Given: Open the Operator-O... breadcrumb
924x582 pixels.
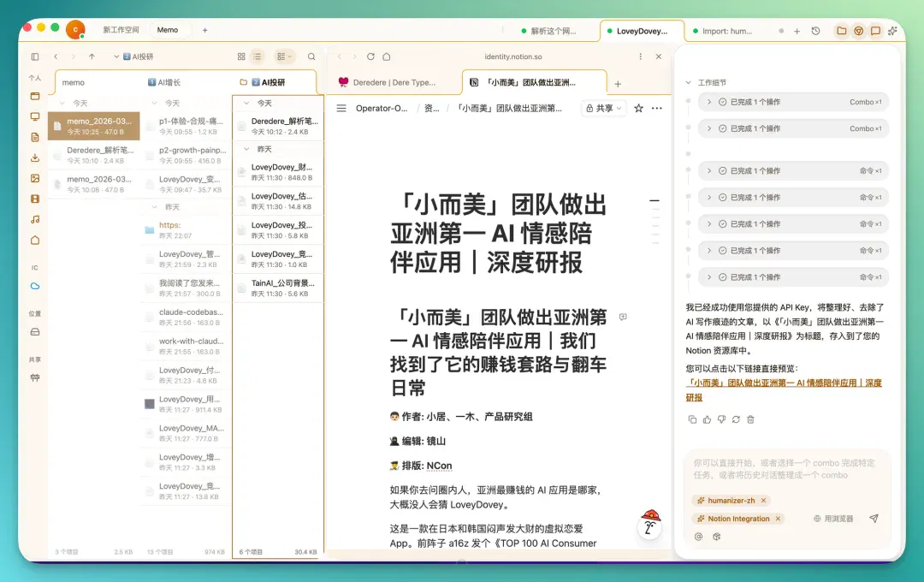Looking at the screenshot, I should point(382,109).
